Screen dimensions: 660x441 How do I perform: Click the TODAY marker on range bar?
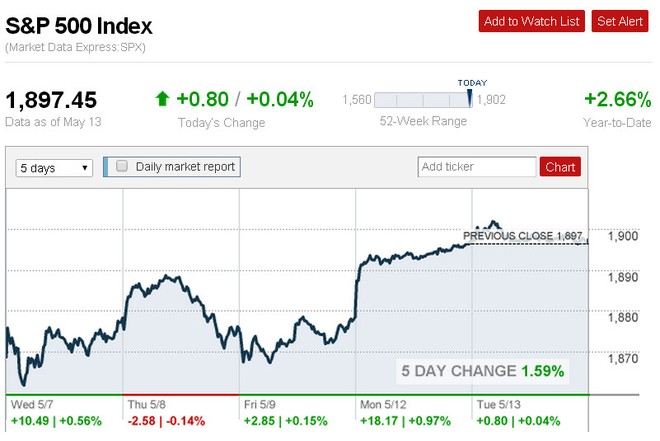click(470, 97)
